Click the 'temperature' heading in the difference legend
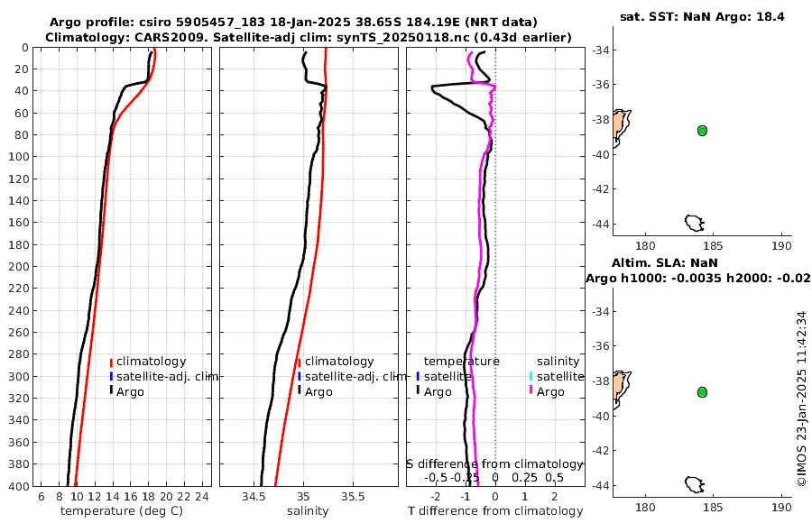Screen dimensions: 812x523 (461, 362)
